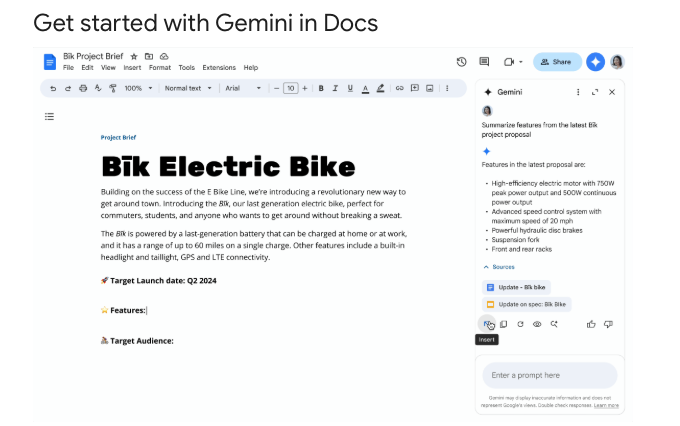Click the font size field
The width and height of the screenshot is (680, 426).
(291, 88)
